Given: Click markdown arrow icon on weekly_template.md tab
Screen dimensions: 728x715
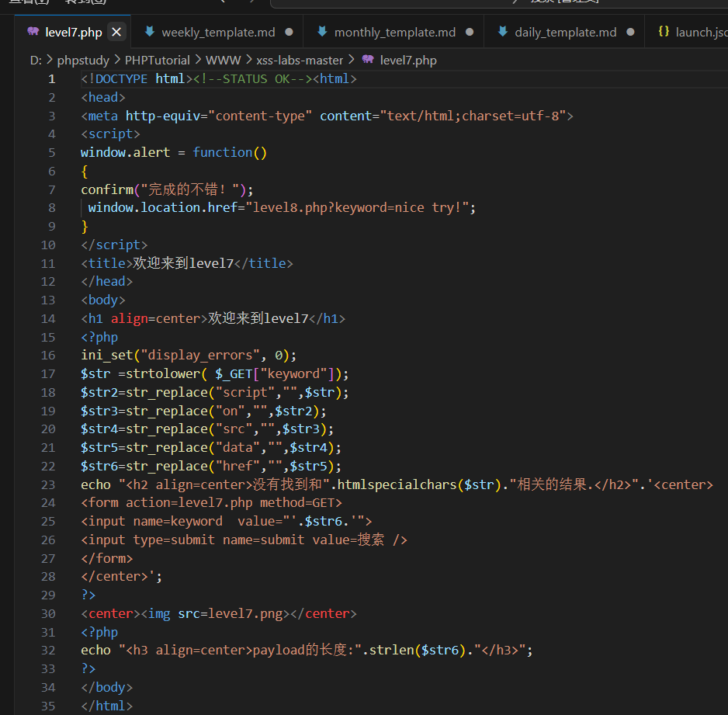Looking at the screenshot, I should point(150,31).
